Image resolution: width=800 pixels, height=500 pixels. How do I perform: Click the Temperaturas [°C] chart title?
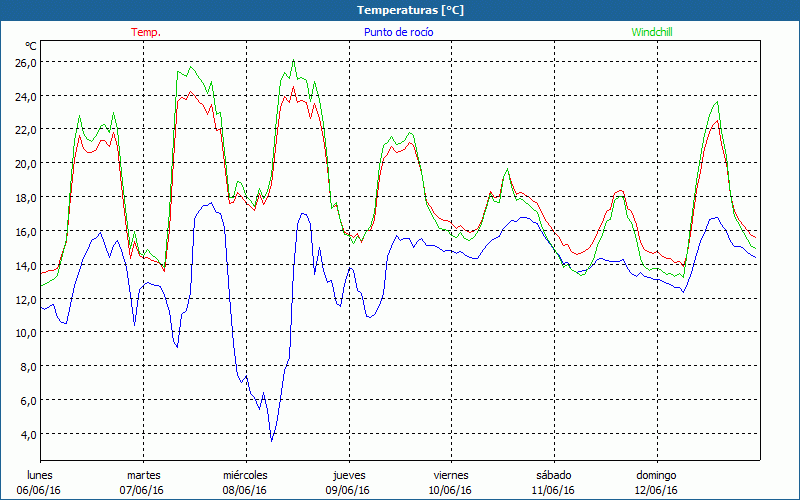pyautogui.click(x=410, y=10)
